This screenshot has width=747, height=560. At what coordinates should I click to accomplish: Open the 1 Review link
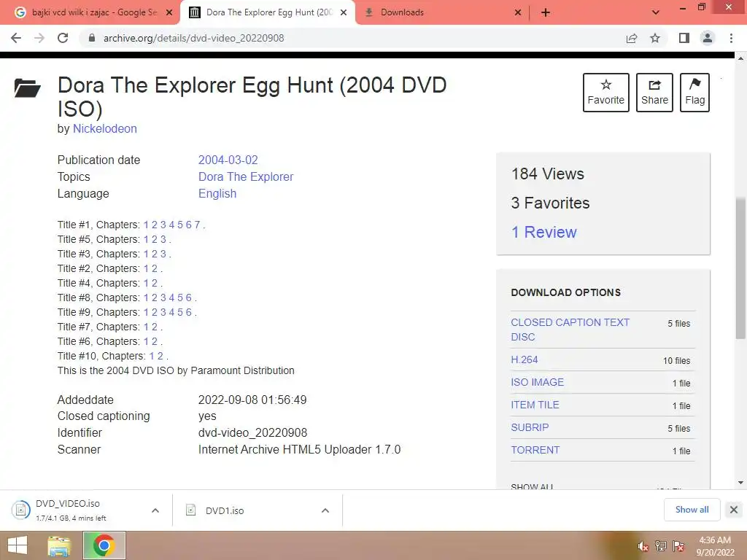[x=543, y=232]
